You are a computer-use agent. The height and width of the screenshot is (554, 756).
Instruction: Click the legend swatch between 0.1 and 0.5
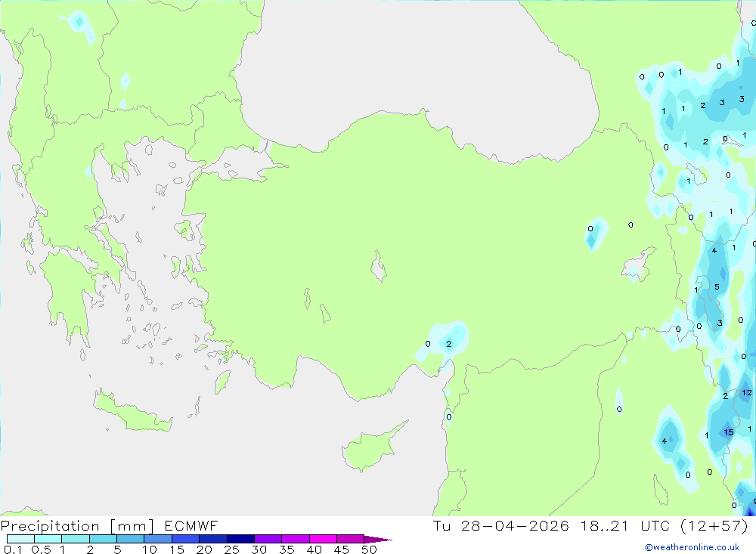coord(20,539)
